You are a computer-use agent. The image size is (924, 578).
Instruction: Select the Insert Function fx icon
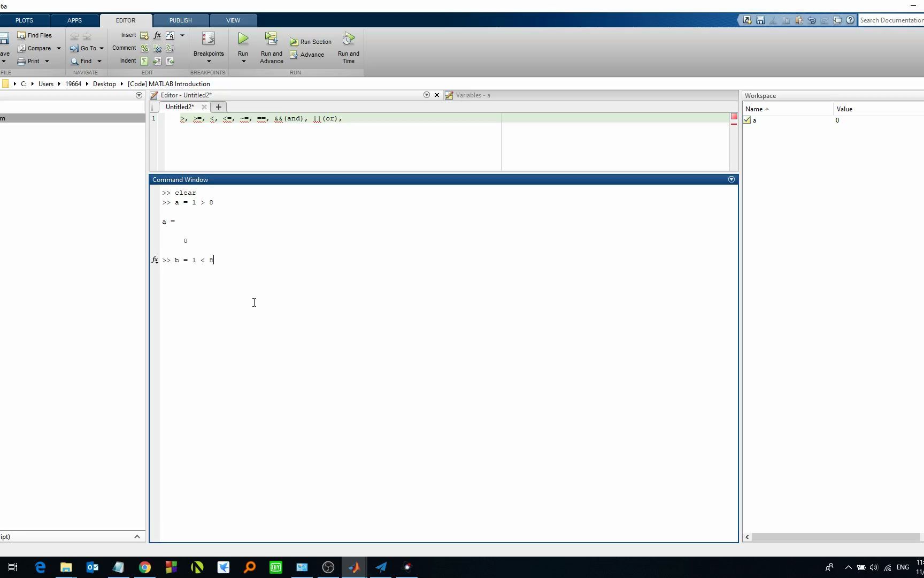pyautogui.click(x=157, y=35)
